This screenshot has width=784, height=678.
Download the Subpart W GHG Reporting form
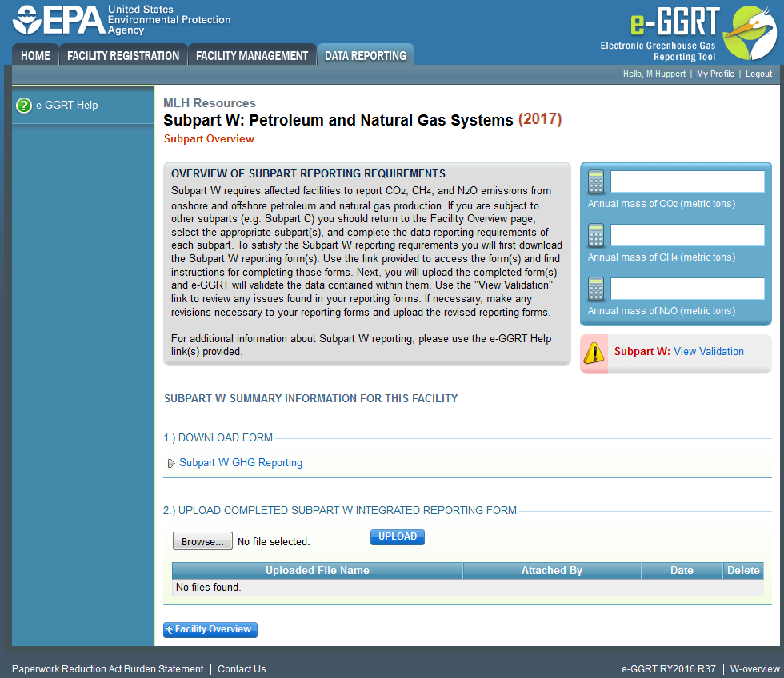tap(241, 463)
